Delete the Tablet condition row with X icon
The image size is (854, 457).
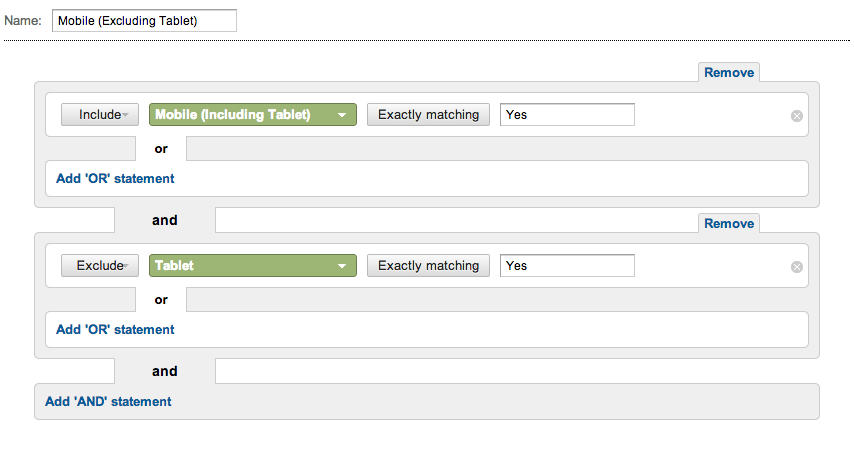tap(797, 267)
